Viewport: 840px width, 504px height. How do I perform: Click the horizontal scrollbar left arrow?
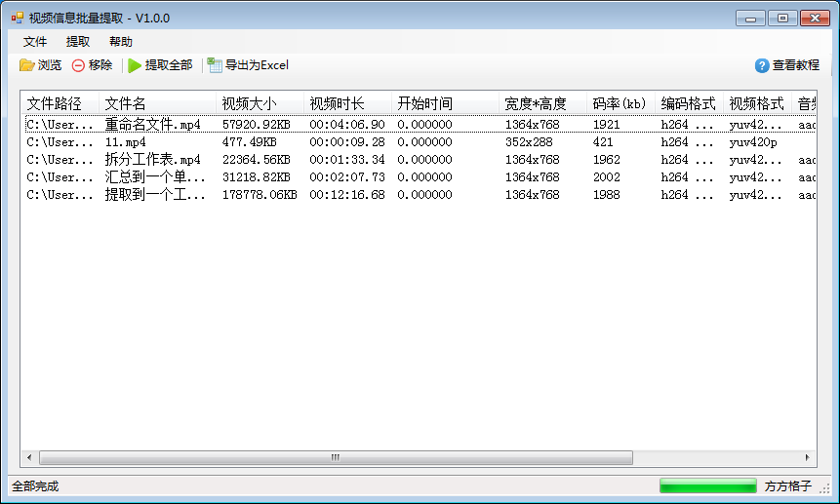tap(28, 457)
